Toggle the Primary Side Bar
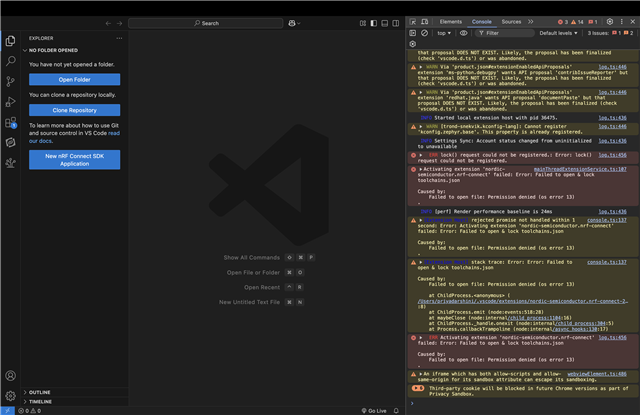640x415 pixels. pyautogui.click(x=373, y=23)
